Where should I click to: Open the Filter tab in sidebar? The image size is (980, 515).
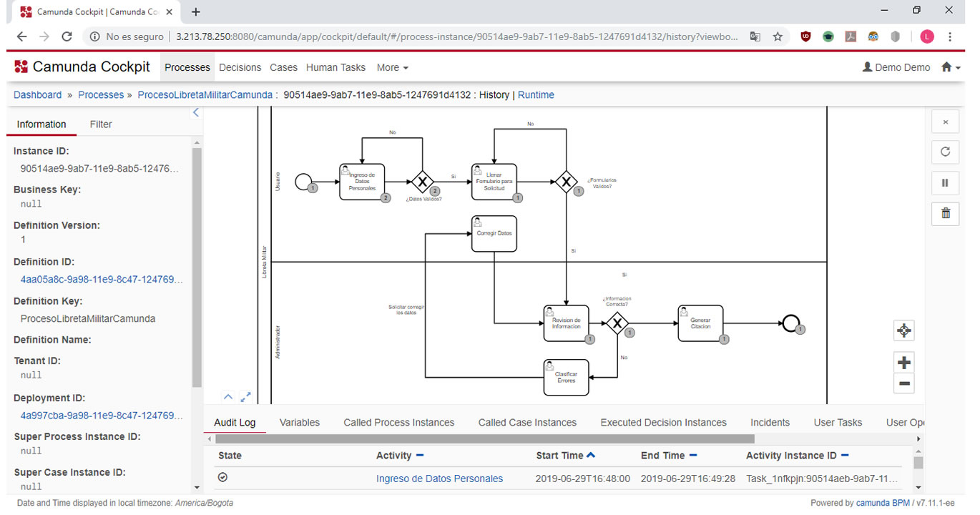tap(101, 124)
